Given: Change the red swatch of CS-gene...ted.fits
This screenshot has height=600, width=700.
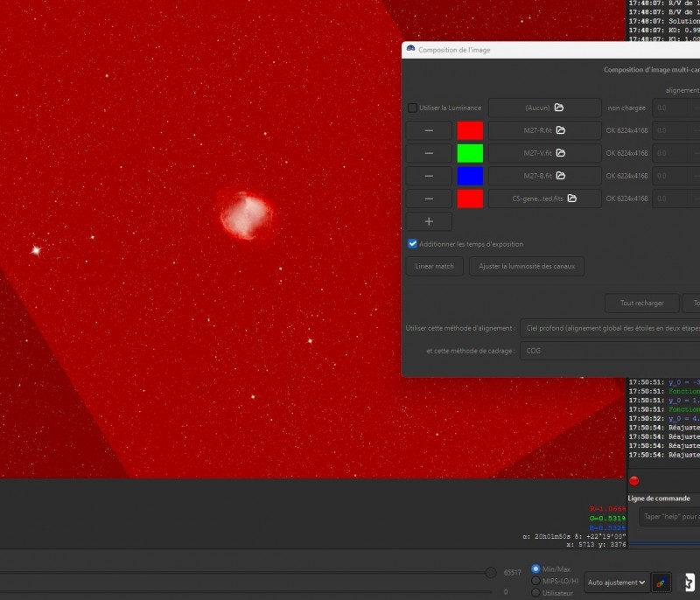Looking at the screenshot, I should 470,199.
